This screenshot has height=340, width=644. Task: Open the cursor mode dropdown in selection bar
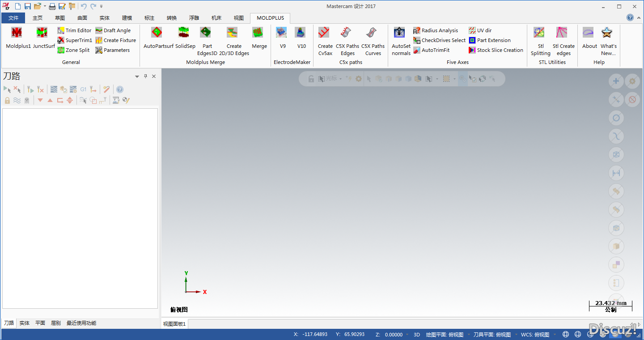340,79
